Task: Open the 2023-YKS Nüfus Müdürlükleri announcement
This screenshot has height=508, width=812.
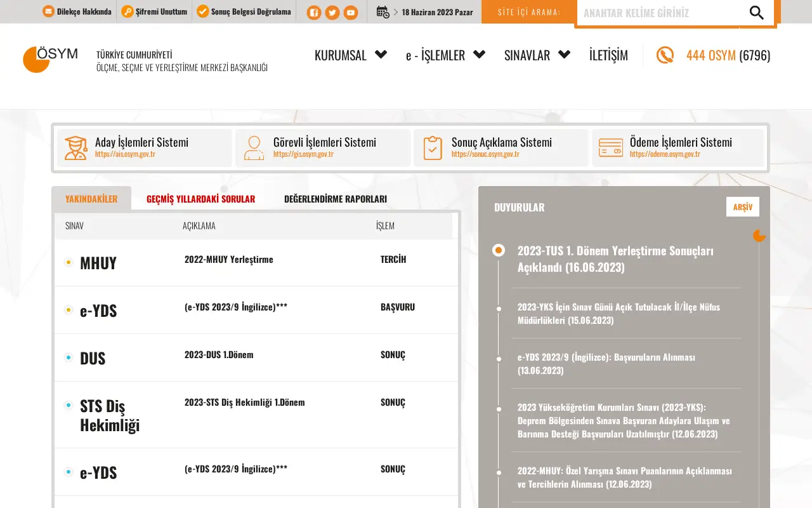Action: 619,314
